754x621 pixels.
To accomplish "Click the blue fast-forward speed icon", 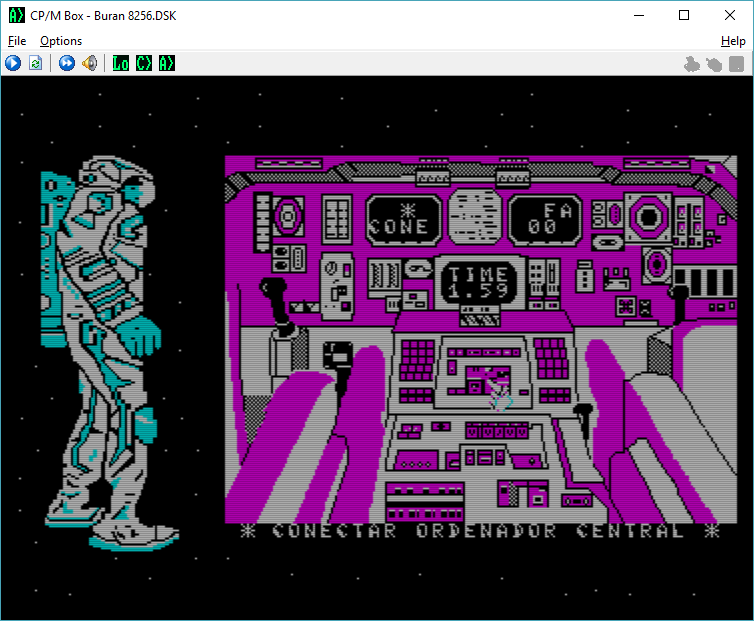I will point(67,63).
